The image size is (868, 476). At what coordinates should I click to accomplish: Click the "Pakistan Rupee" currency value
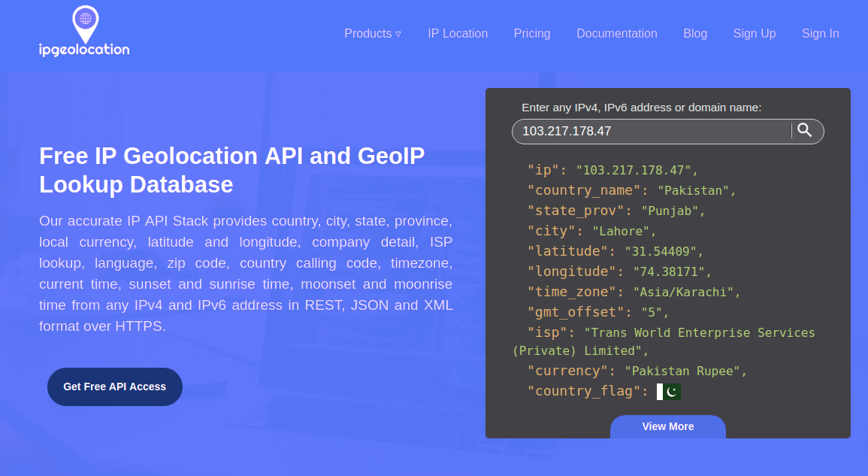[685, 371]
